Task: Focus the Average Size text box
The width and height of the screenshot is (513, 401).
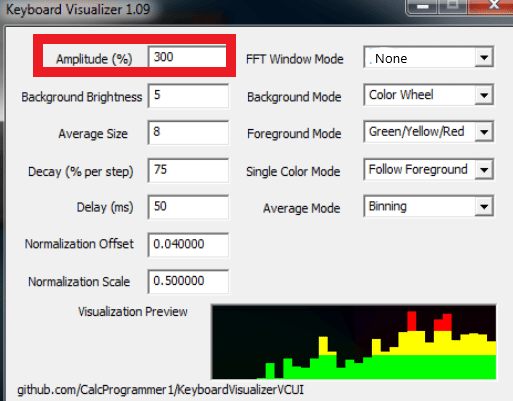Action: click(x=188, y=133)
